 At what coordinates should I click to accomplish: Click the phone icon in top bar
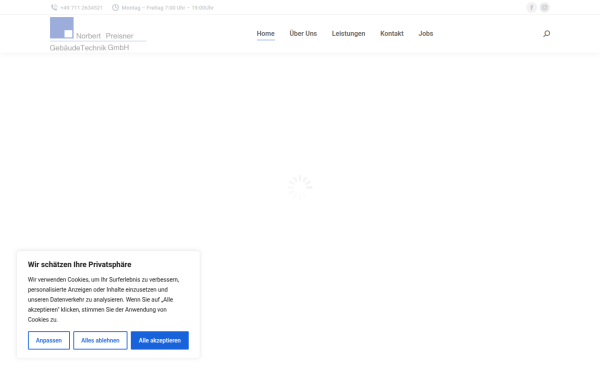tap(54, 7)
